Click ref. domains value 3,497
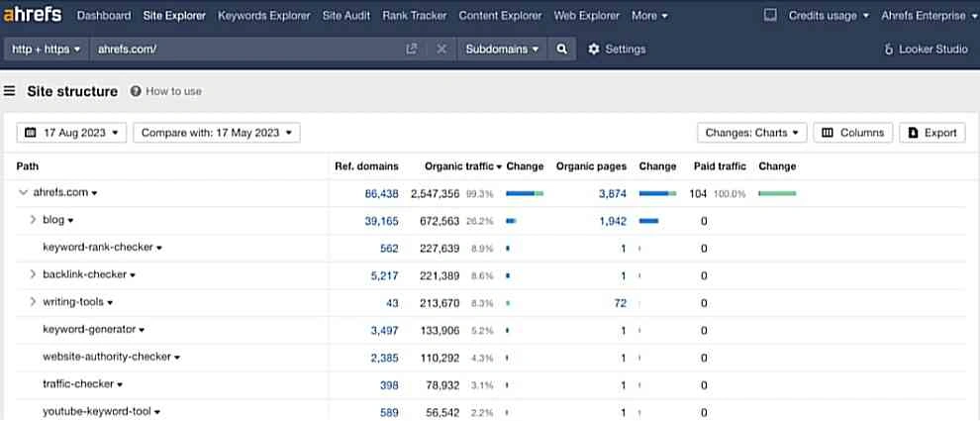 [384, 330]
